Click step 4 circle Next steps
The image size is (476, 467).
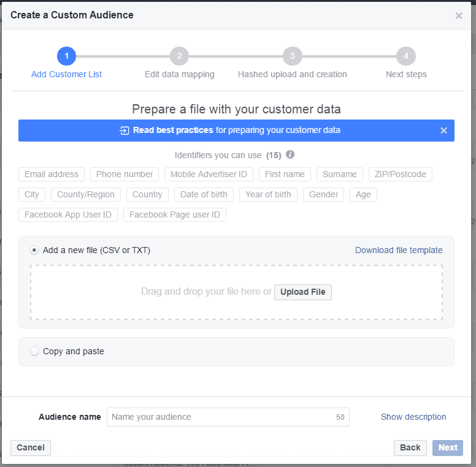pos(405,56)
